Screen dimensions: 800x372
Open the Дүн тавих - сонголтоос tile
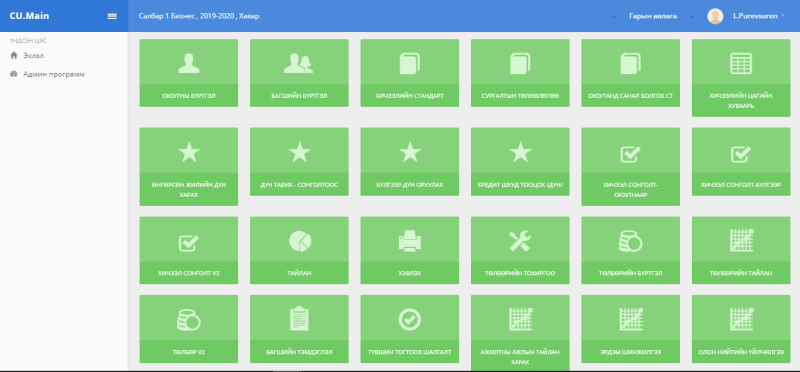tap(299, 162)
